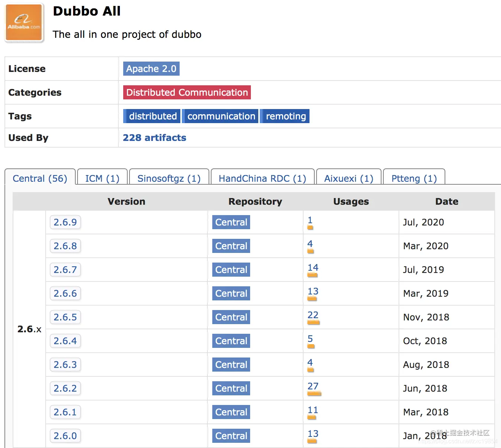Screen dimensions: 501x448
Task: Click the Dubbo All page title
Action: (87, 11)
